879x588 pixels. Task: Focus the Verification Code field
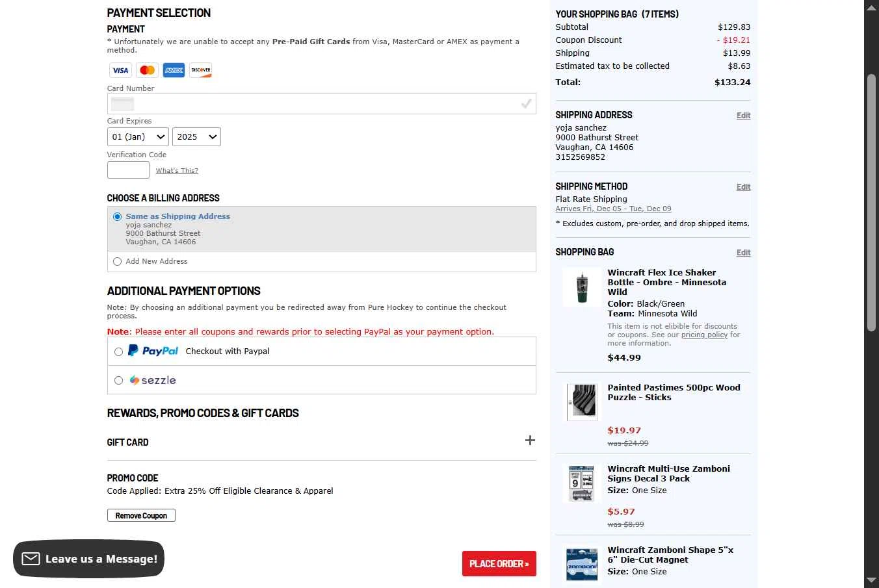coord(128,170)
